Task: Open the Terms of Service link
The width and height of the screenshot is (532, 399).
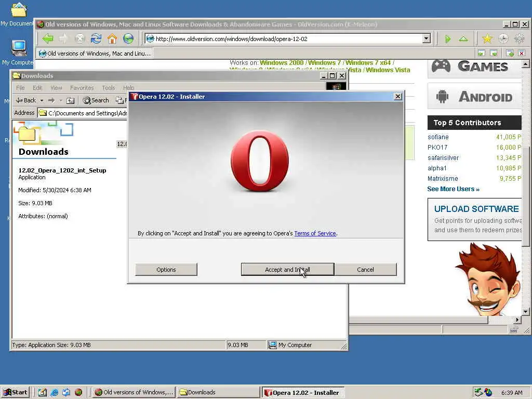Action: (x=315, y=233)
